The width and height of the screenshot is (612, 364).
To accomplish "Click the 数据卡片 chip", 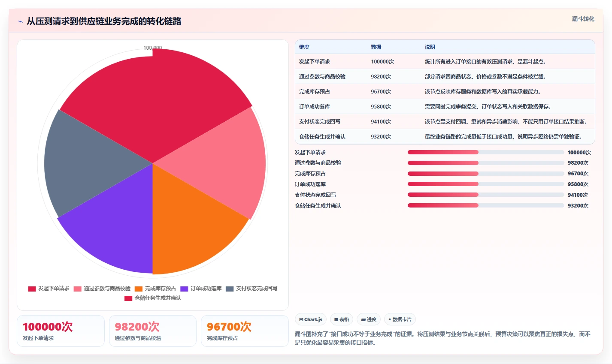I will coord(400,319).
